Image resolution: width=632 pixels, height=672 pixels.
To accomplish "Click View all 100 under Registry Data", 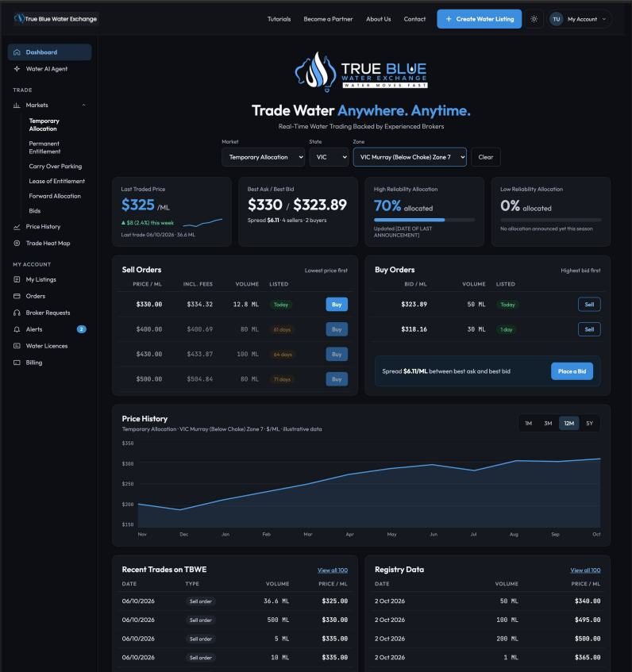I will (x=585, y=570).
